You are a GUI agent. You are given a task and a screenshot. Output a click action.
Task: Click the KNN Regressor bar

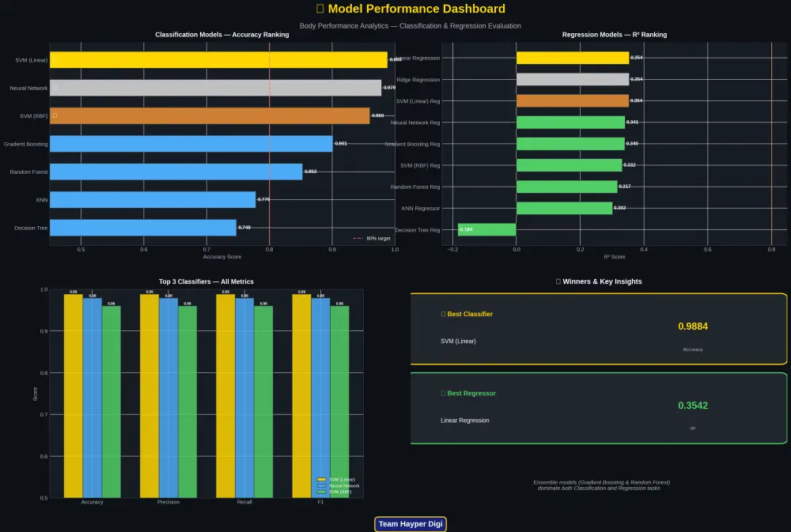pyautogui.click(x=565, y=208)
